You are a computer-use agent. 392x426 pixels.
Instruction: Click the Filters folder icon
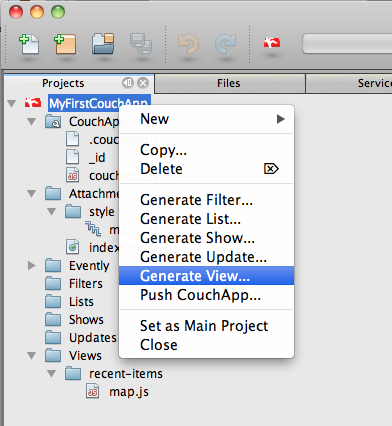tap(53, 283)
